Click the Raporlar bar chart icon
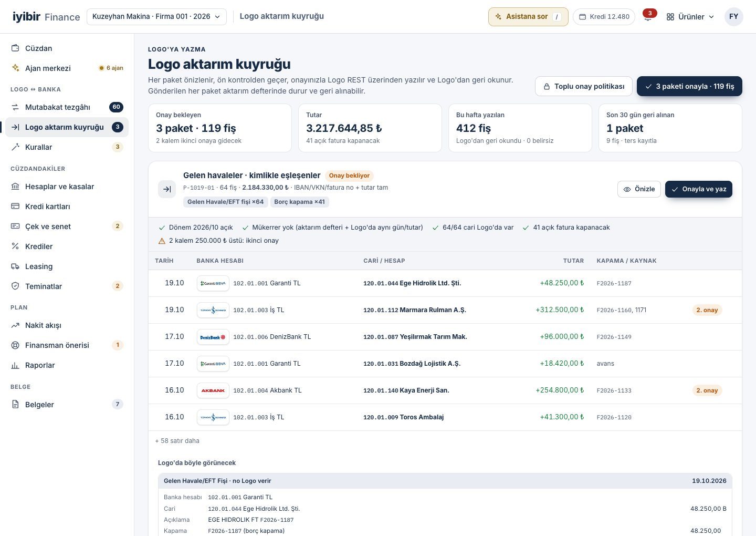The image size is (756, 536). (x=15, y=365)
